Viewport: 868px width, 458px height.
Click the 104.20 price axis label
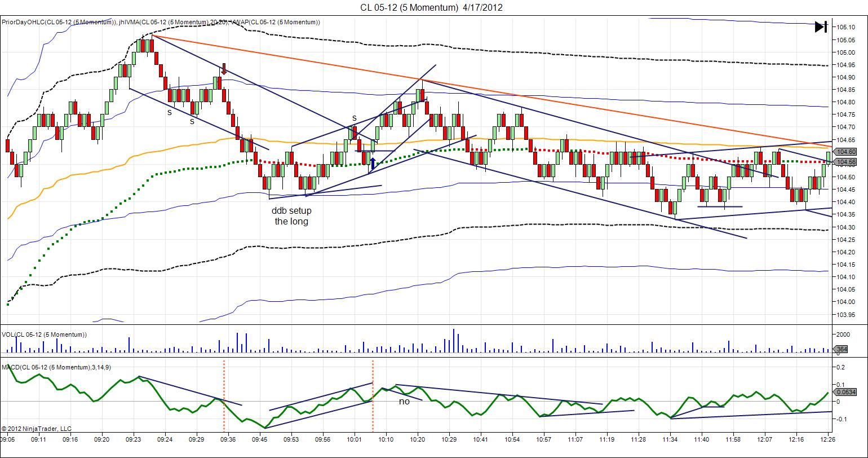click(x=847, y=252)
